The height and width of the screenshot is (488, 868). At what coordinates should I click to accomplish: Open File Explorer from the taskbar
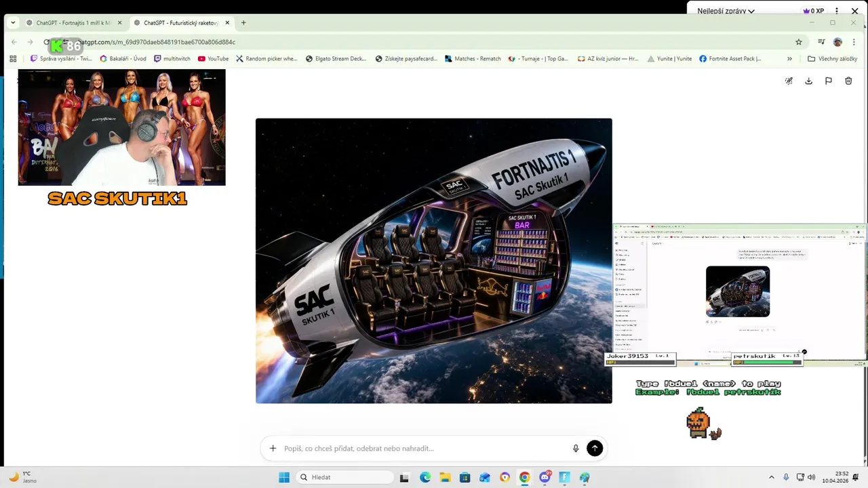tap(445, 477)
